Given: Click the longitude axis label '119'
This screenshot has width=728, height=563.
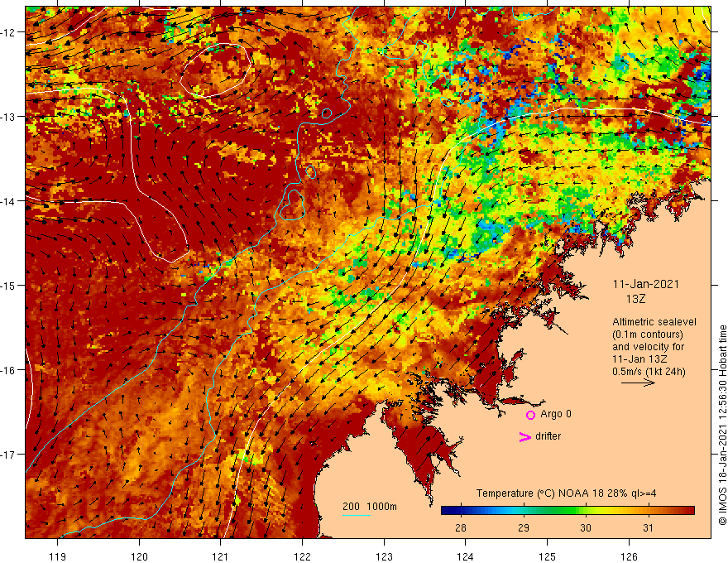Looking at the screenshot, I should 58,556.
